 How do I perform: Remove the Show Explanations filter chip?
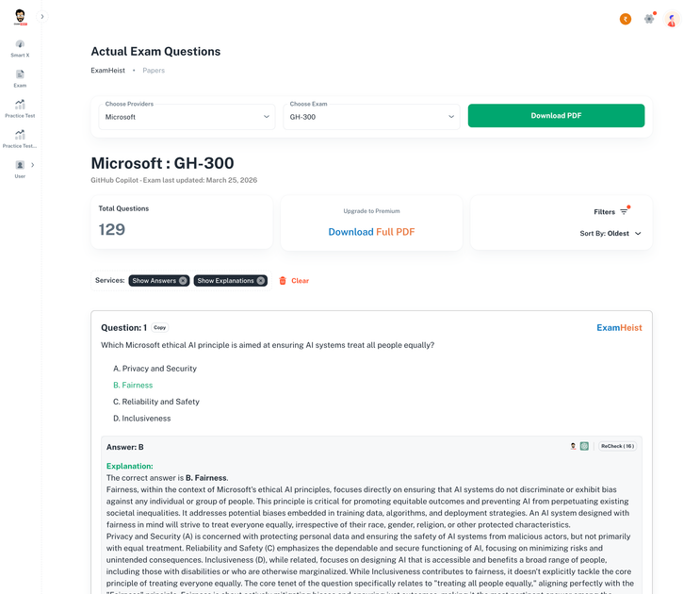tap(261, 280)
